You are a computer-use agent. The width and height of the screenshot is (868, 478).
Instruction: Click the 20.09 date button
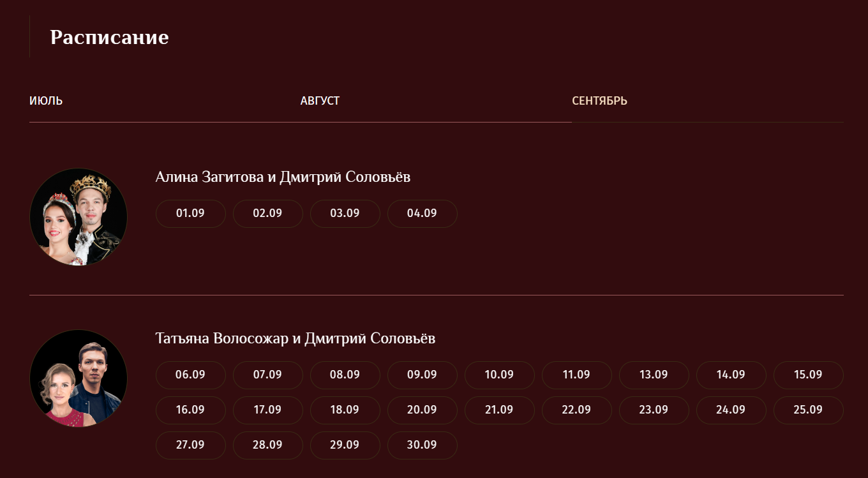coord(422,410)
